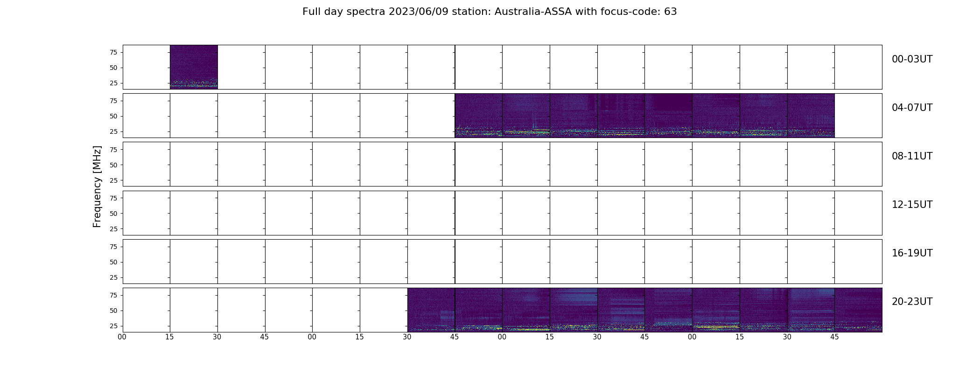Click the first spectrogram block in the 04-07UT row

[479, 116]
